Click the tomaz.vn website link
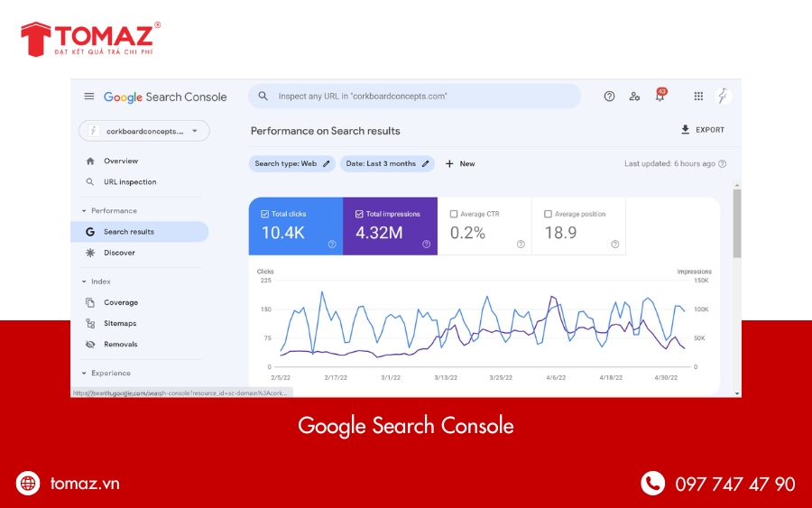This screenshot has height=508, width=812. (x=85, y=484)
